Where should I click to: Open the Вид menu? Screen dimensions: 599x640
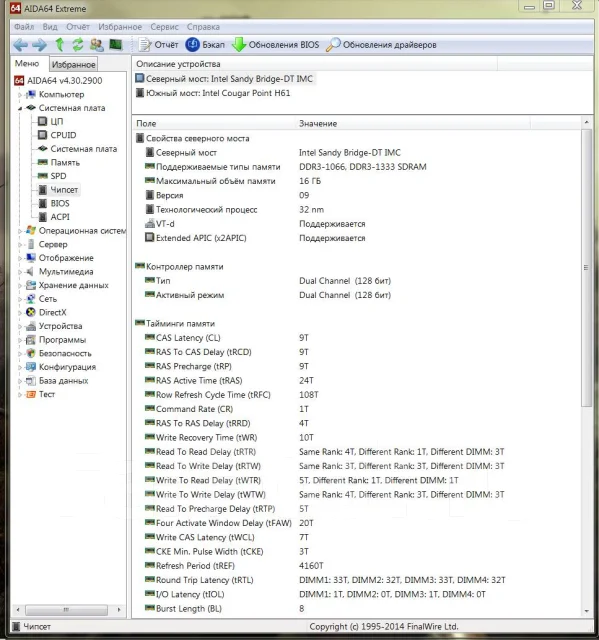[x=50, y=27]
